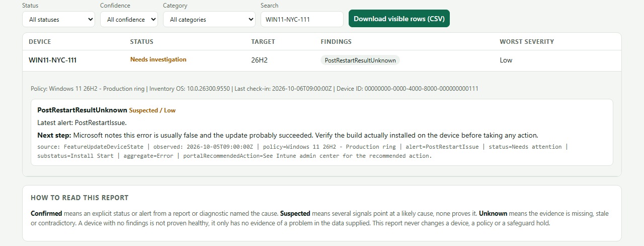Click the Search input field
The width and height of the screenshot is (644, 246).
point(302,19)
